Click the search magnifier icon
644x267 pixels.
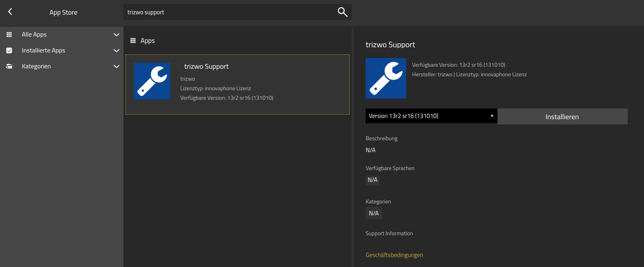343,12
